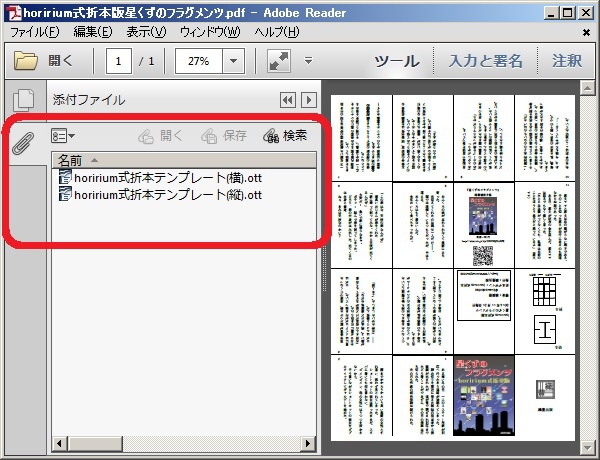Maximize the Adobe Reader window

click(x=568, y=13)
